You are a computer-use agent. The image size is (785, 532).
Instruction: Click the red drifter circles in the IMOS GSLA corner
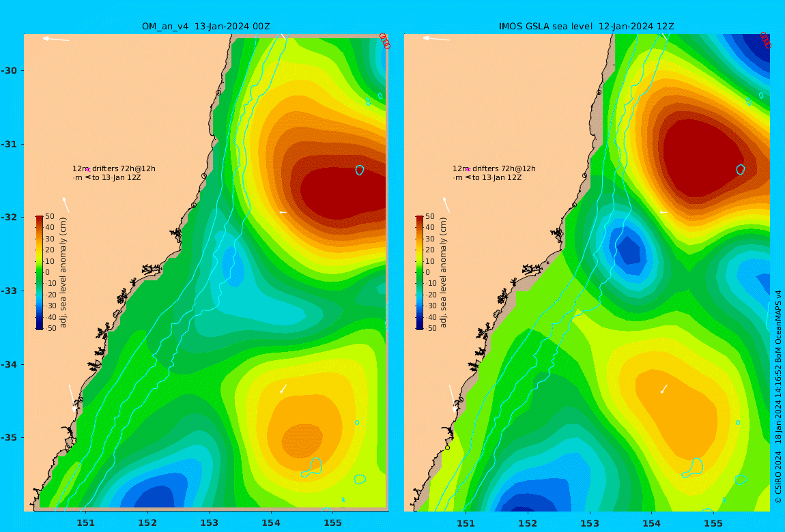pyautogui.click(x=765, y=40)
